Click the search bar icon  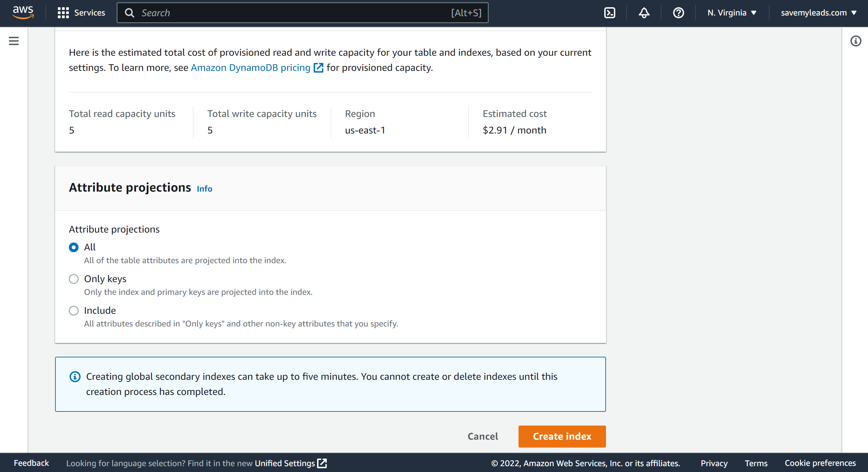click(131, 12)
